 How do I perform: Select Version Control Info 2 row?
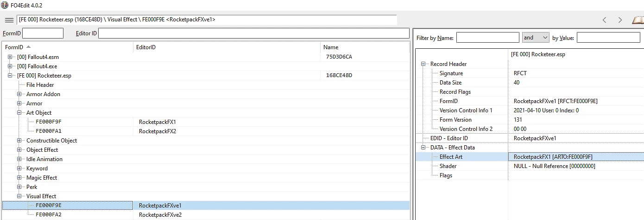[530, 129]
